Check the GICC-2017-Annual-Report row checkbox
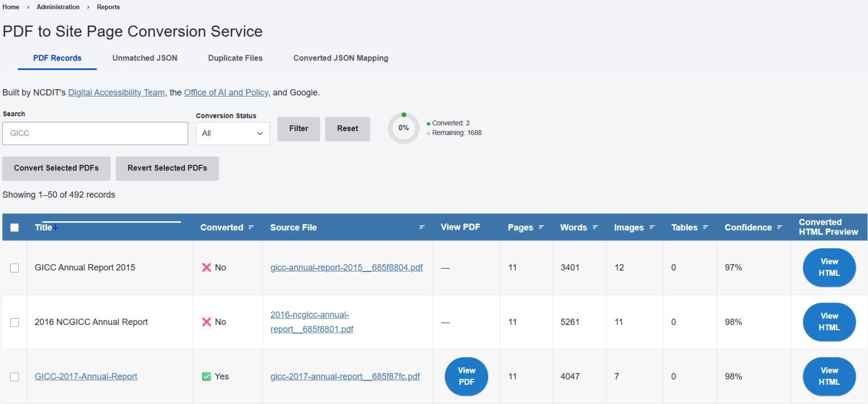This screenshot has width=868, height=404. click(x=14, y=376)
